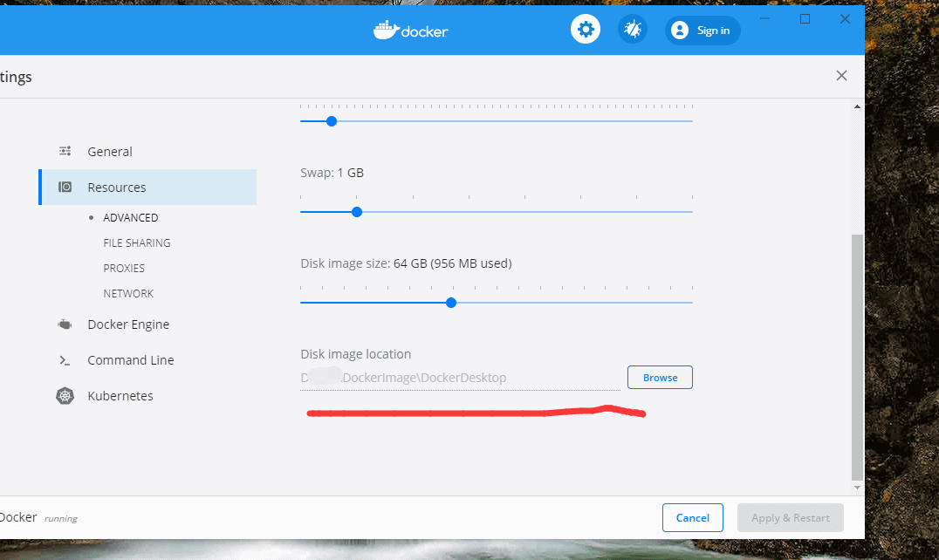
Task: Click the bug troubleshoot icon
Action: (632, 30)
